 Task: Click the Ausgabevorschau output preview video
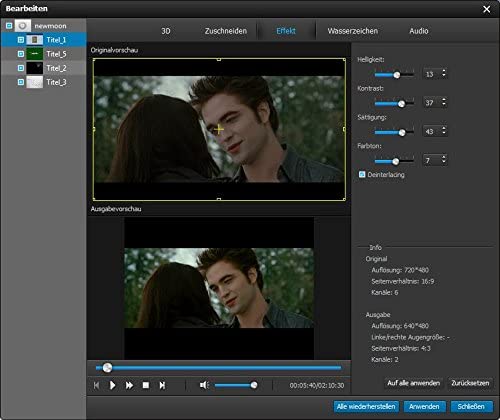pos(219,288)
